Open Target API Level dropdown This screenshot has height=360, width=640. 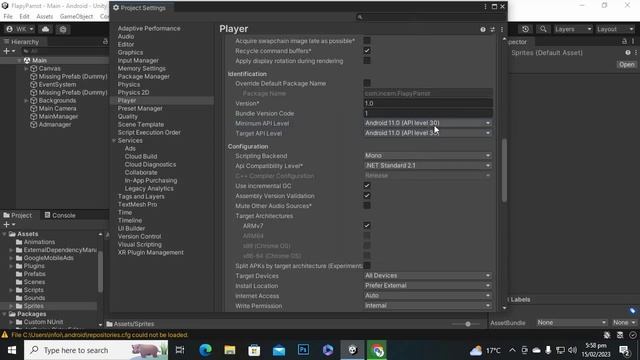click(428, 133)
